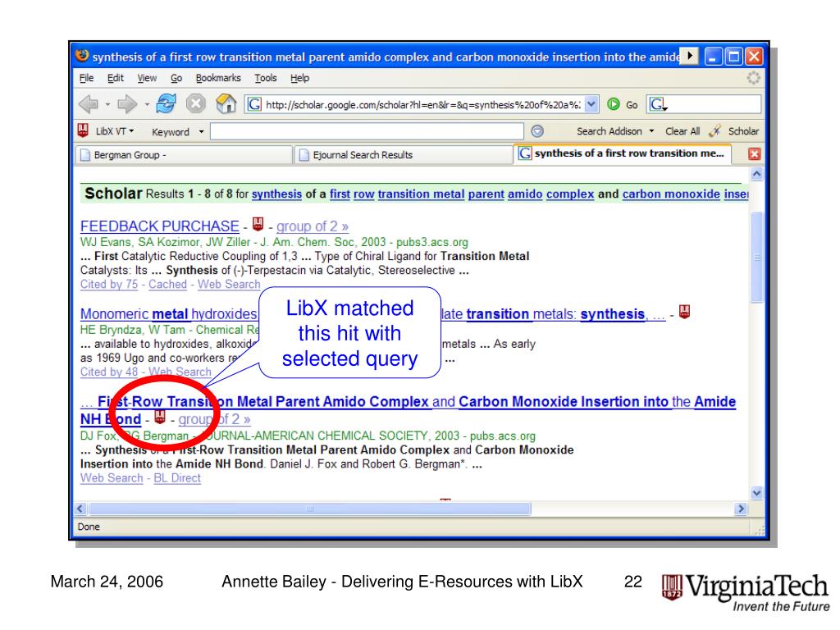Open the Go menu
This screenshot has width=840, height=630.
[x=176, y=78]
